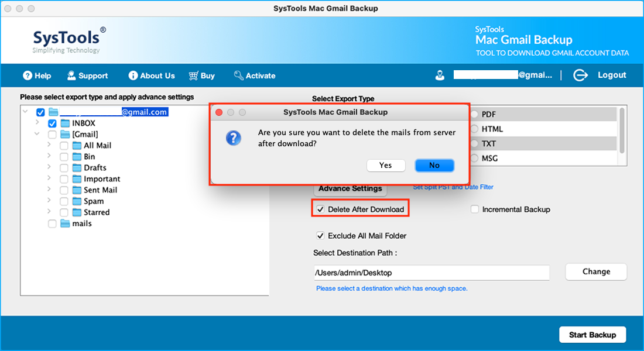Viewport: 644px width, 351px height.
Task: Click the All Mail folder icon
Action: (77, 145)
